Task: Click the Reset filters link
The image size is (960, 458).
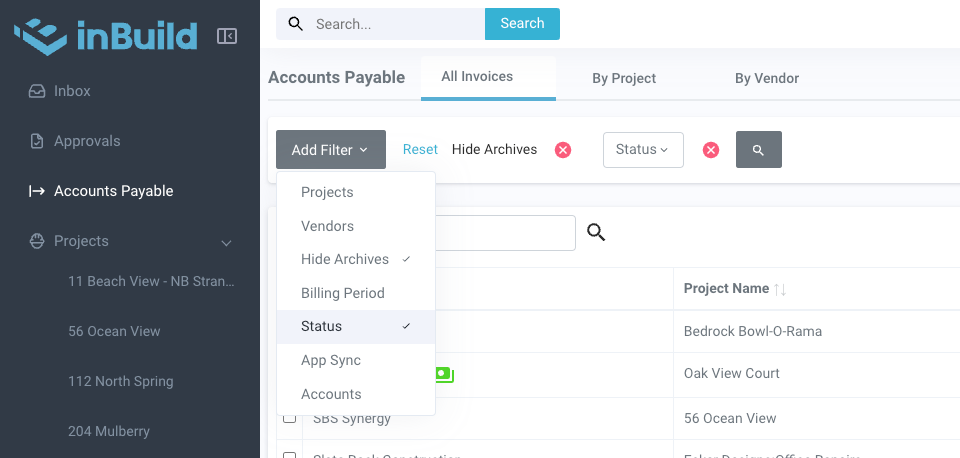Action: tap(420, 149)
